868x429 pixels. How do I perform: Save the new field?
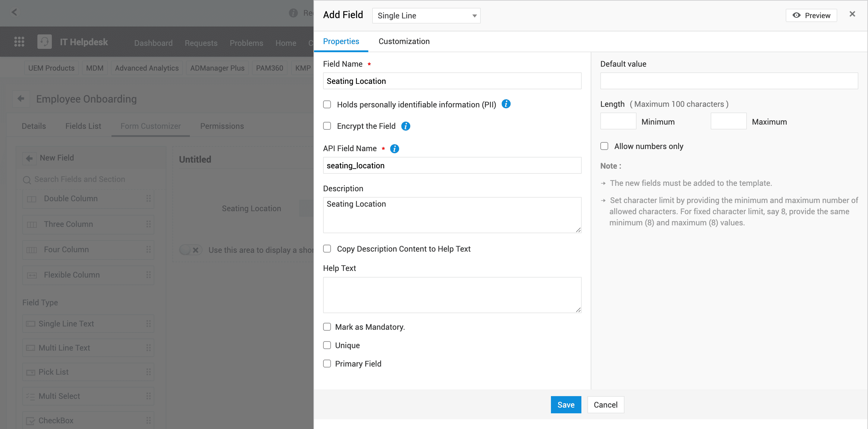[x=565, y=404]
